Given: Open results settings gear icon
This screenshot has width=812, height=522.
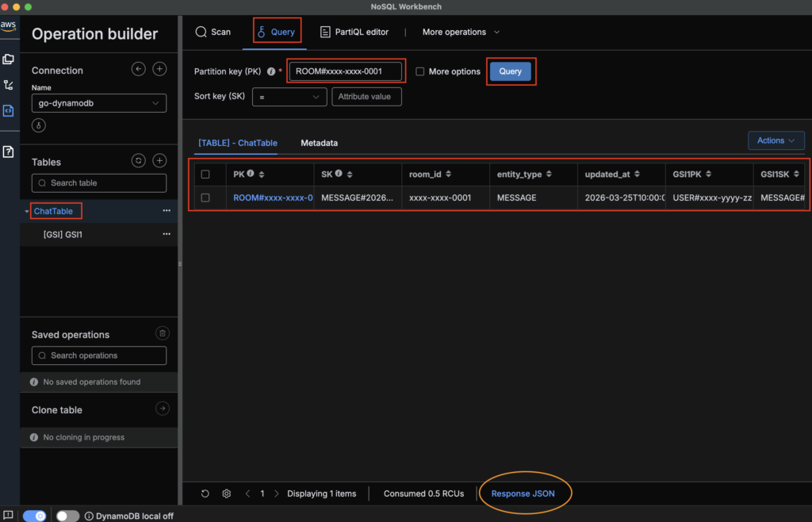Looking at the screenshot, I should (227, 493).
